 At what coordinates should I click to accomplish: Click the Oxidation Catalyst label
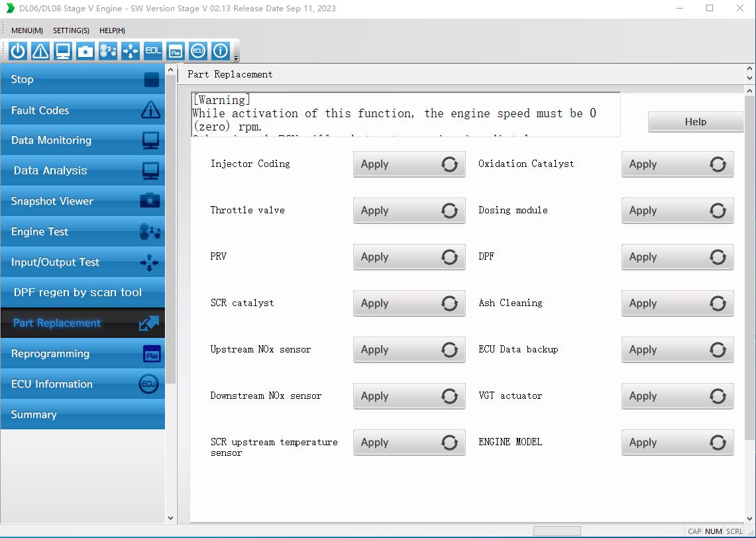527,164
